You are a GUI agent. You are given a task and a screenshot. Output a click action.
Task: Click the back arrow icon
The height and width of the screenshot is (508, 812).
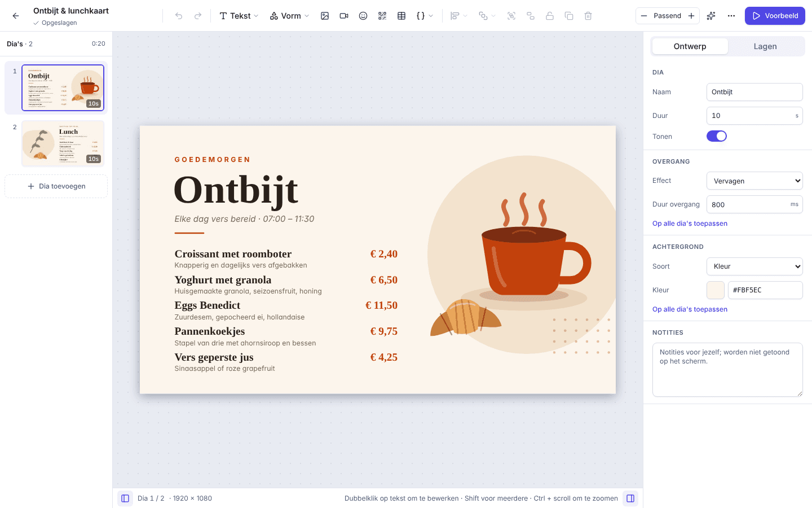(x=16, y=16)
